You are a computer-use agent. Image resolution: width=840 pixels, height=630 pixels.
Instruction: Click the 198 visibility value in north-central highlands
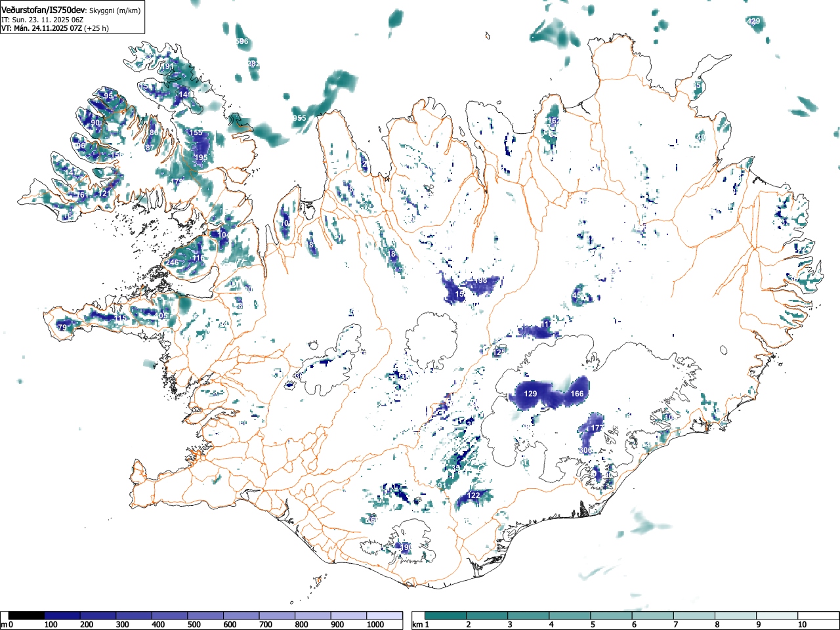click(481, 280)
